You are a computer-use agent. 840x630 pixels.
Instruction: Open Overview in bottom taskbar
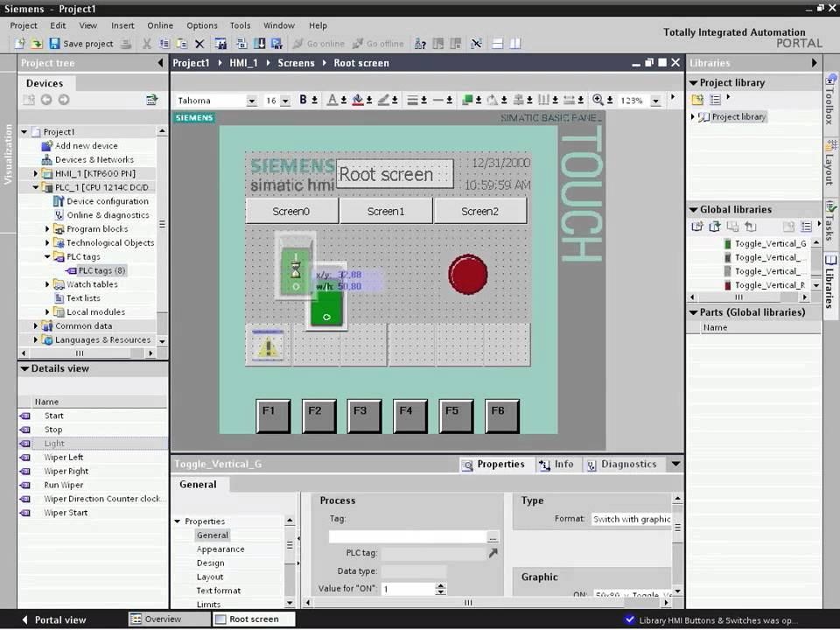(x=170, y=619)
